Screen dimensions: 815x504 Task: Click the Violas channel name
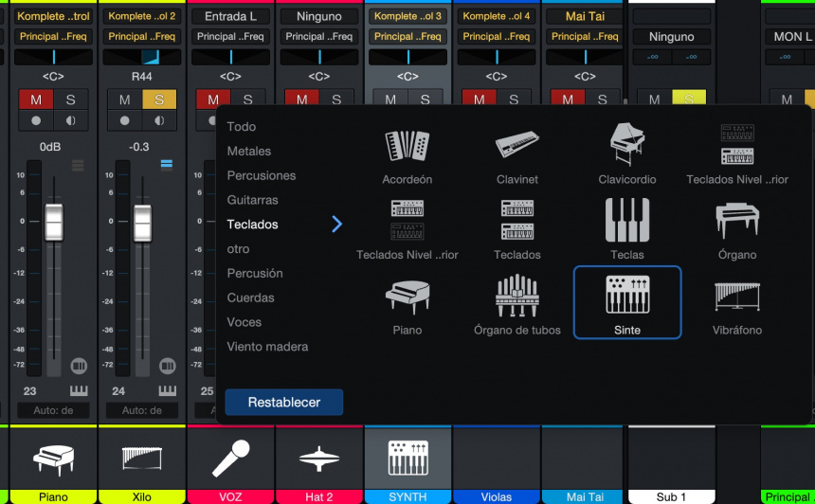coord(497,496)
